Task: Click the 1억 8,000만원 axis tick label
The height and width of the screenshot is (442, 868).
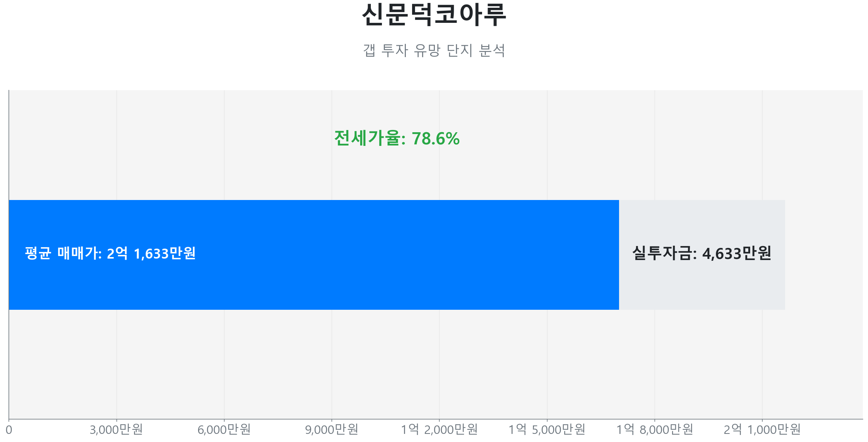Action: click(654, 429)
